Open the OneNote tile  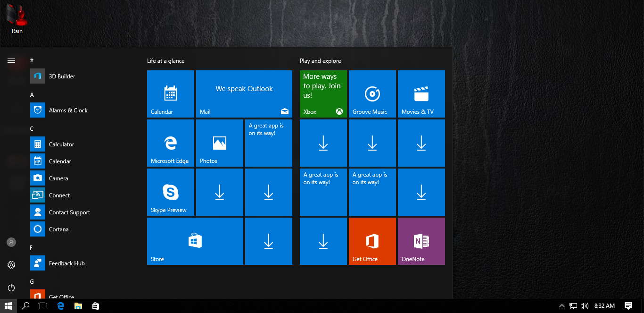[421, 241]
